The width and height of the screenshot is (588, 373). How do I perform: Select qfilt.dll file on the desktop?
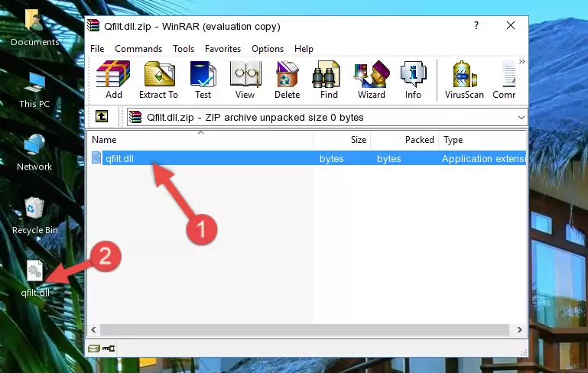[x=35, y=279]
